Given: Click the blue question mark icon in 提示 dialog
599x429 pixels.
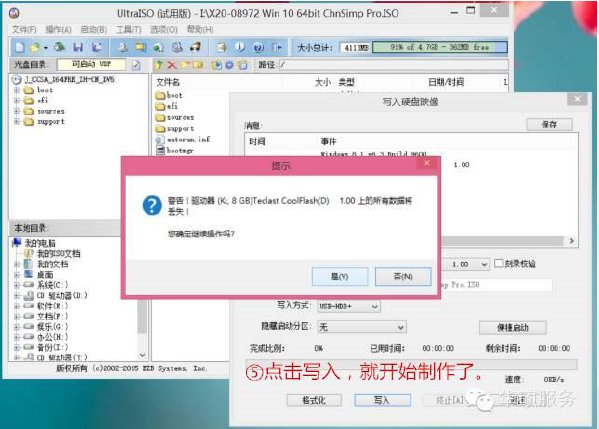Looking at the screenshot, I should pyautogui.click(x=152, y=205).
